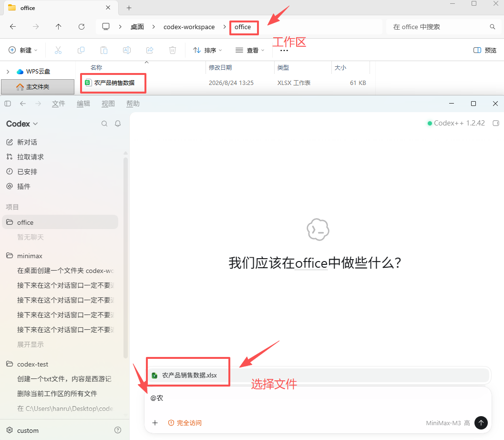The width and height of the screenshot is (504, 440).
Task: Click the Codex sidebar vertical scrollbar
Action: coord(125,257)
